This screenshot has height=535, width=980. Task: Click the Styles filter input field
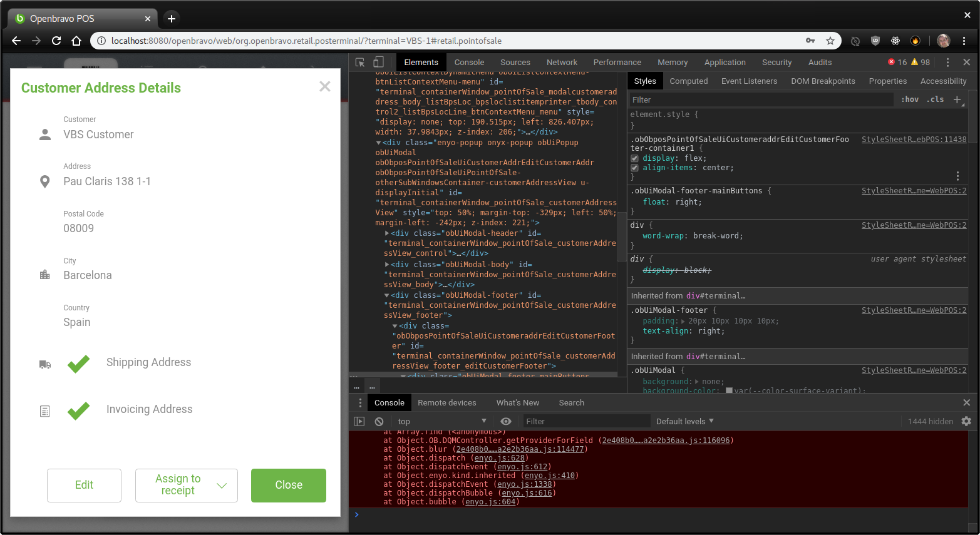tap(761, 99)
